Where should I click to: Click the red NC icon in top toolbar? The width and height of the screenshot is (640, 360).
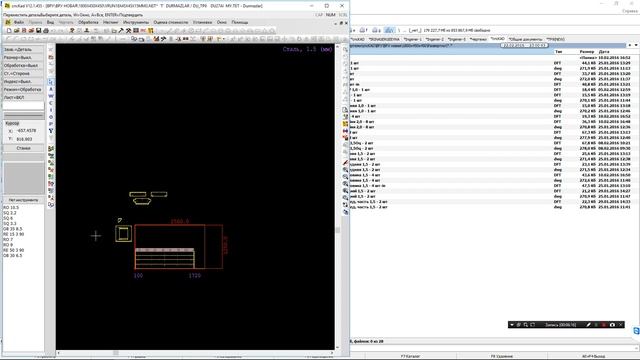[143, 30]
